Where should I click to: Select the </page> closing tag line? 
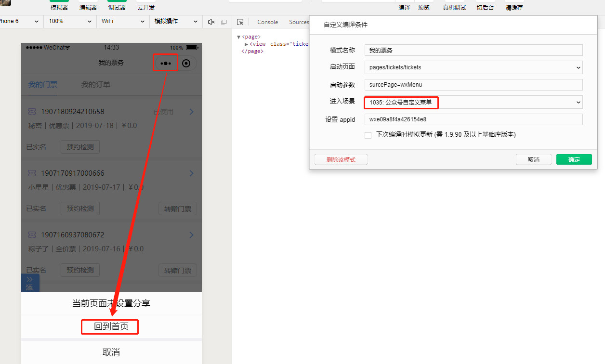(x=252, y=51)
